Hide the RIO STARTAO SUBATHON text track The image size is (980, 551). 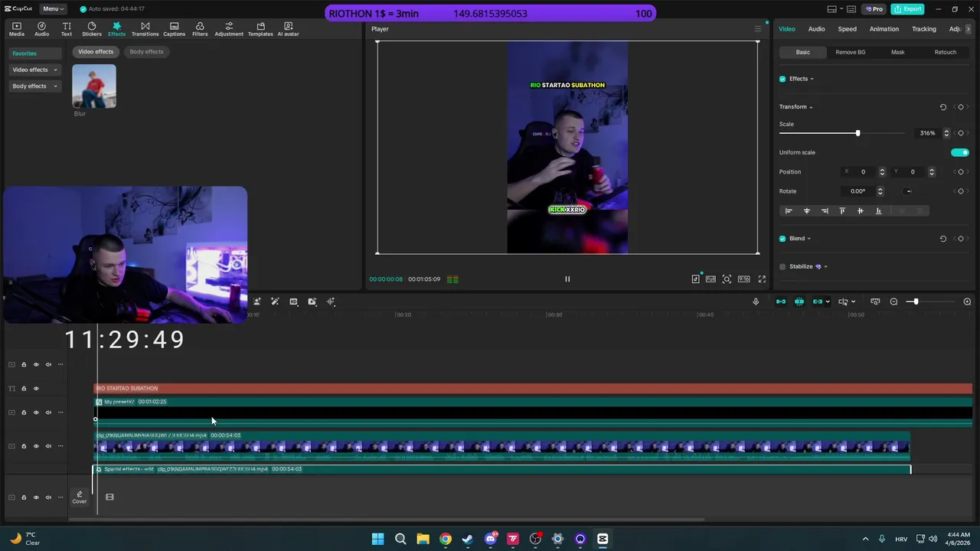(x=36, y=389)
